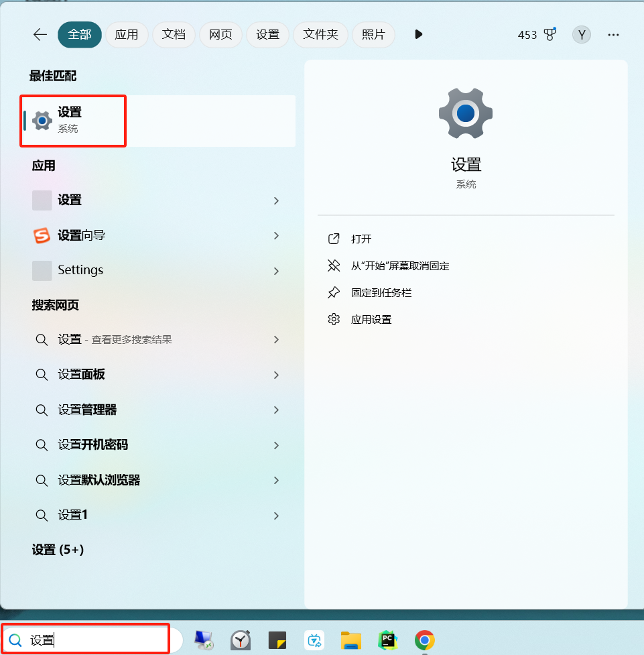This screenshot has width=644, height=655.
Task: Click the Y user account avatar
Action: (581, 35)
